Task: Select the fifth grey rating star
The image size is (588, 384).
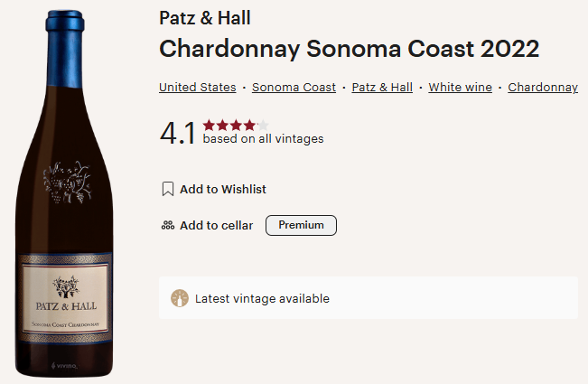Action: [x=263, y=126]
